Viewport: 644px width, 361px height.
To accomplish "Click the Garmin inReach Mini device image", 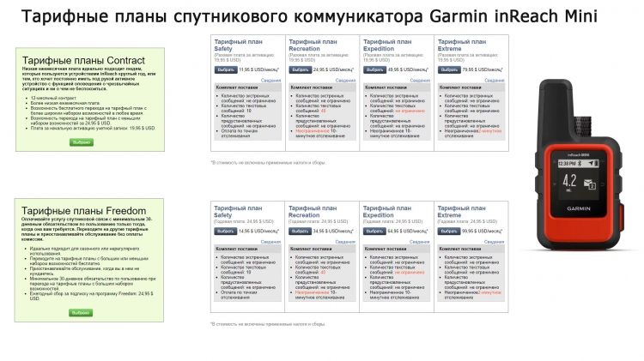I will [579, 164].
